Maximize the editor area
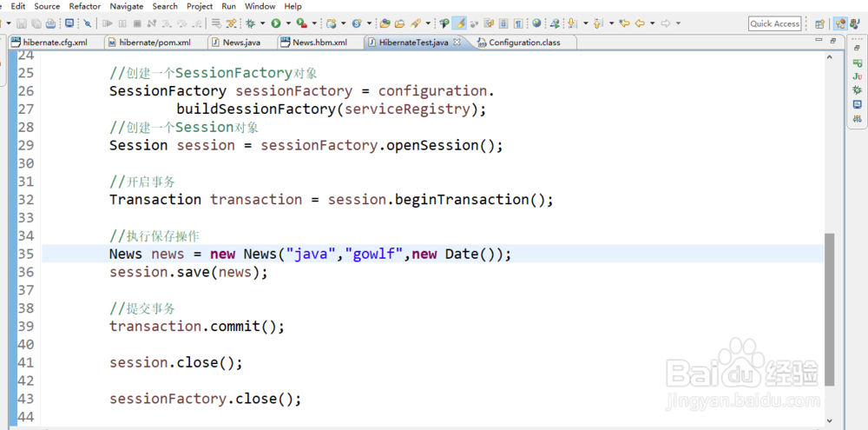This screenshot has height=430, width=868. (x=832, y=41)
